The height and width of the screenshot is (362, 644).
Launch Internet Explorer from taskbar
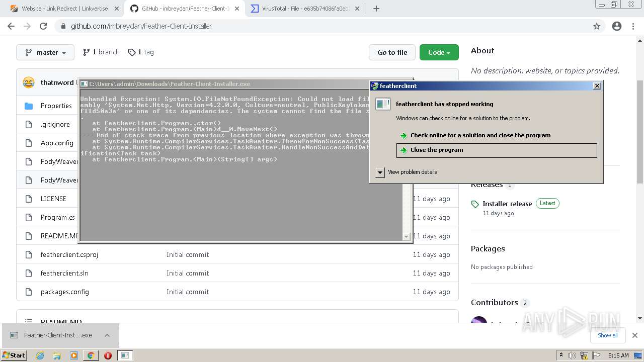(x=40, y=355)
